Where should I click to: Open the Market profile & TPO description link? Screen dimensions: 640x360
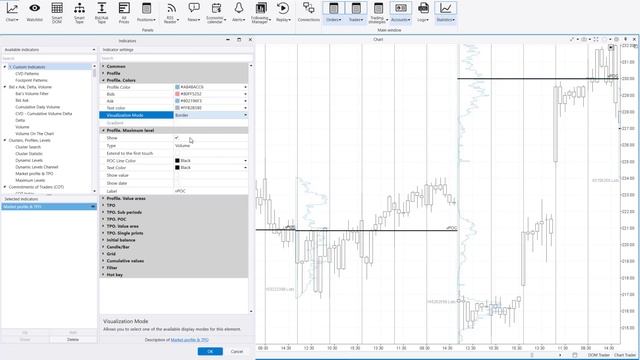point(189,340)
